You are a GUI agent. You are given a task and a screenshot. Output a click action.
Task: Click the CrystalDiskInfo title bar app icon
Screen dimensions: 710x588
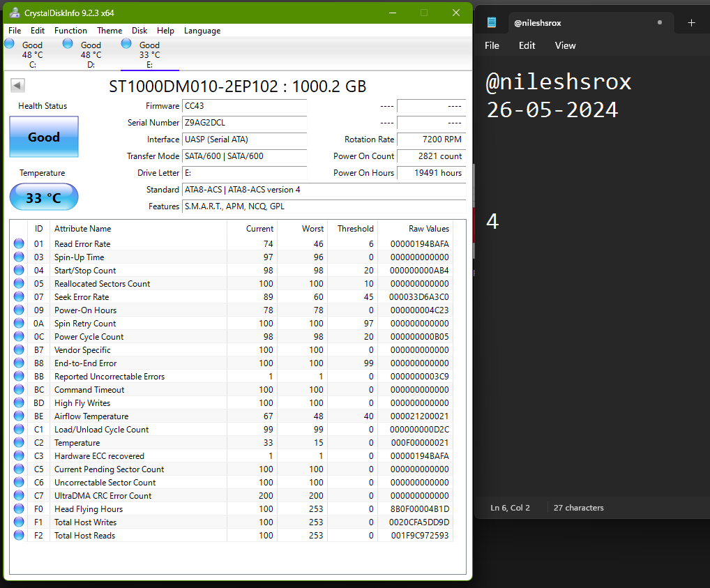pos(15,13)
